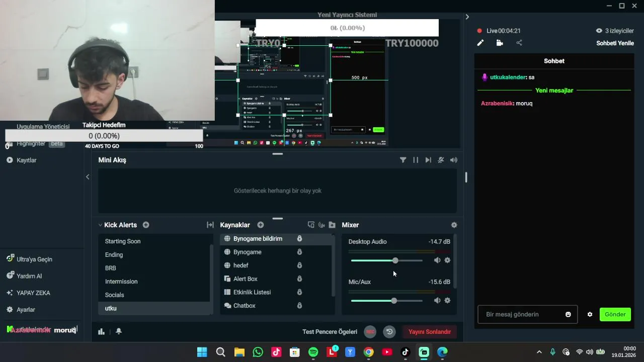644x362 pixels.
Task: Open YouTube from the taskbar
Action: pos(387,352)
